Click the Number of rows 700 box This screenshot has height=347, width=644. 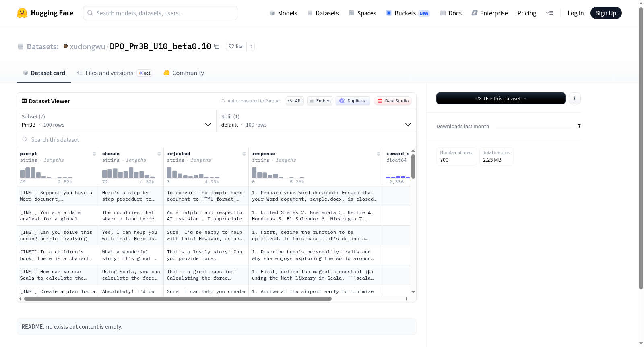pyautogui.click(x=456, y=156)
